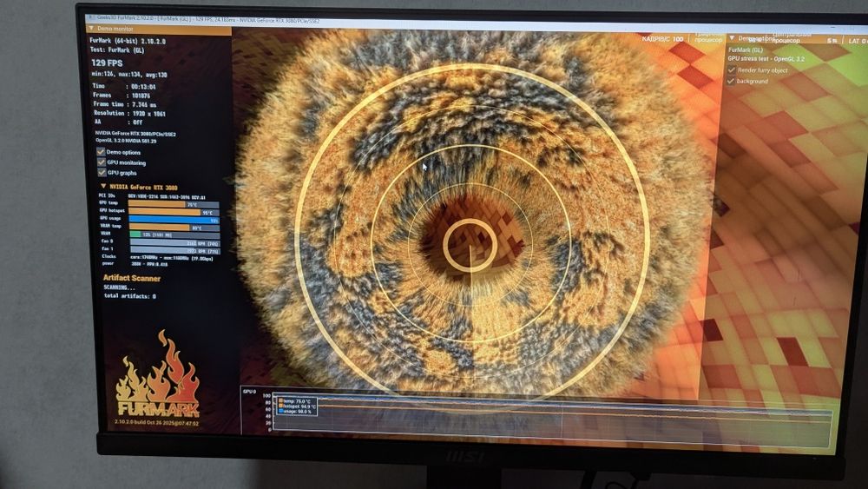Click the build date line under logo
The image size is (868, 489).
coord(156,423)
